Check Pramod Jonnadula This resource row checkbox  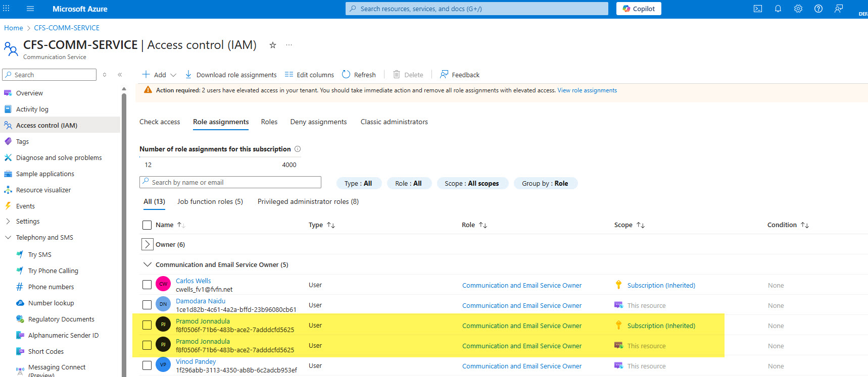(147, 345)
